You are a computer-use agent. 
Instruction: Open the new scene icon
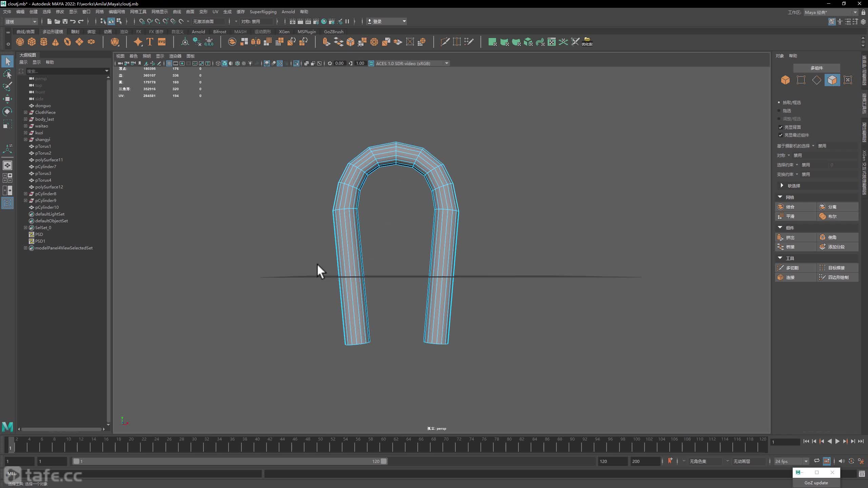point(50,21)
